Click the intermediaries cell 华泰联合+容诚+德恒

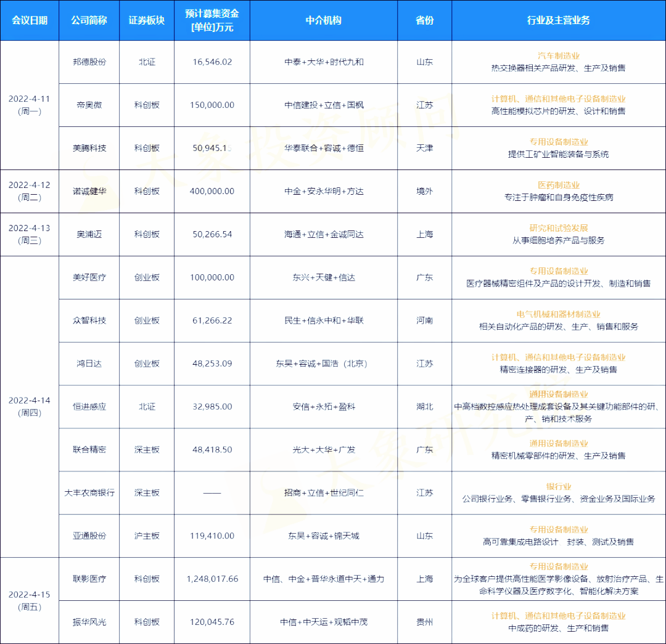coord(324,148)
